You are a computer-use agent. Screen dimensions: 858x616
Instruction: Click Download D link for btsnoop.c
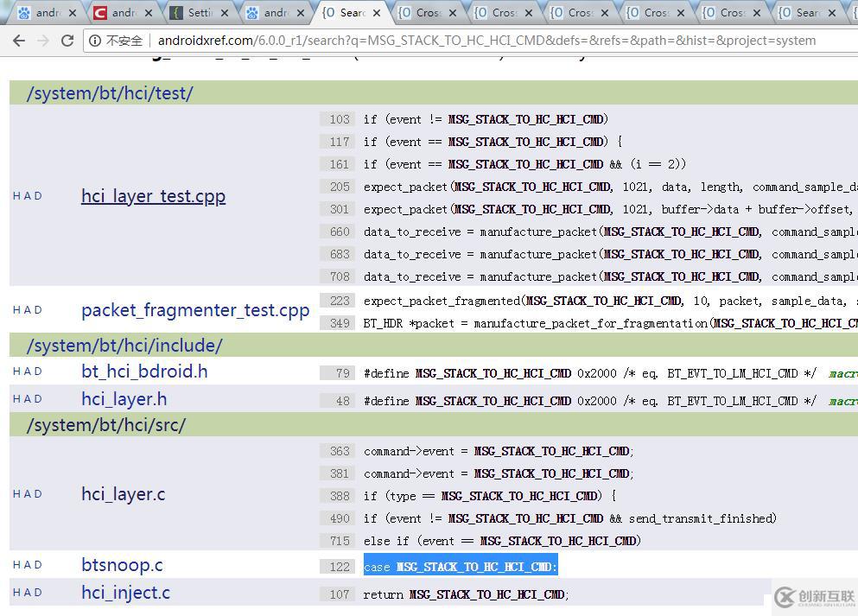[x=38, y=564]
